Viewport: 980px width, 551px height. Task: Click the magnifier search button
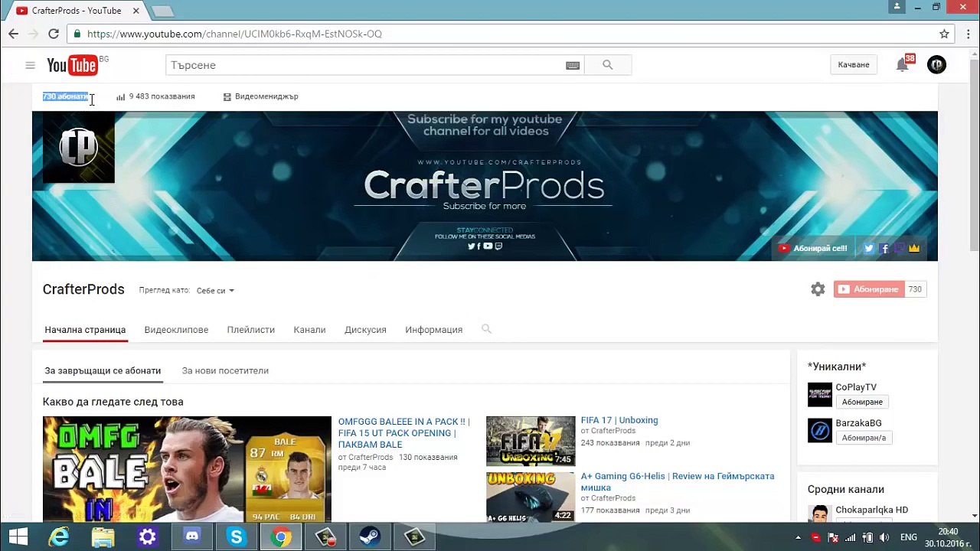(x=608, y=65)
